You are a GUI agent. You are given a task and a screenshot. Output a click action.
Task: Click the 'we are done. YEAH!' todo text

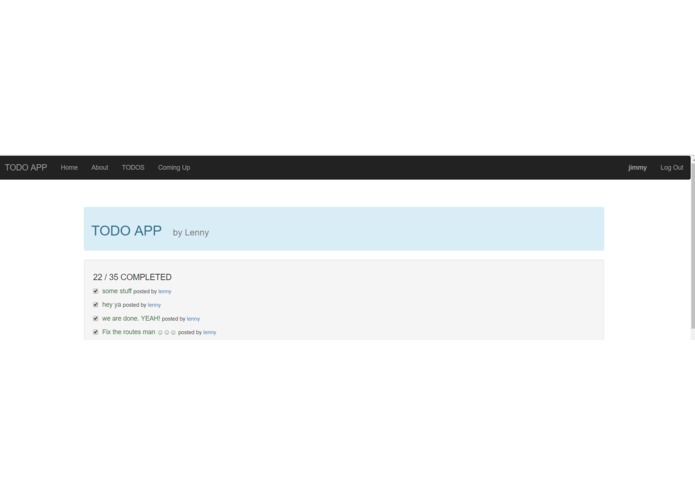click(x=131, y=319)
